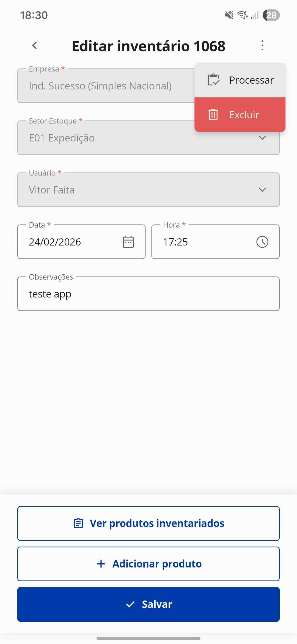Image resolution: width=297 pixels, height=644 pixels.
Task: Click the calendar icon in Data field
Action: pyautogui.click(x=128, y=242)
